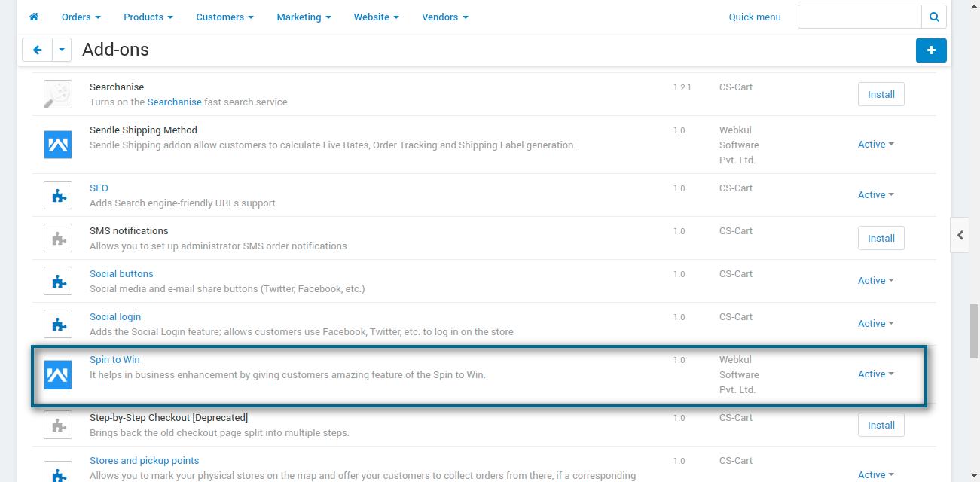Open Quick menu link

tap(755, 17)
